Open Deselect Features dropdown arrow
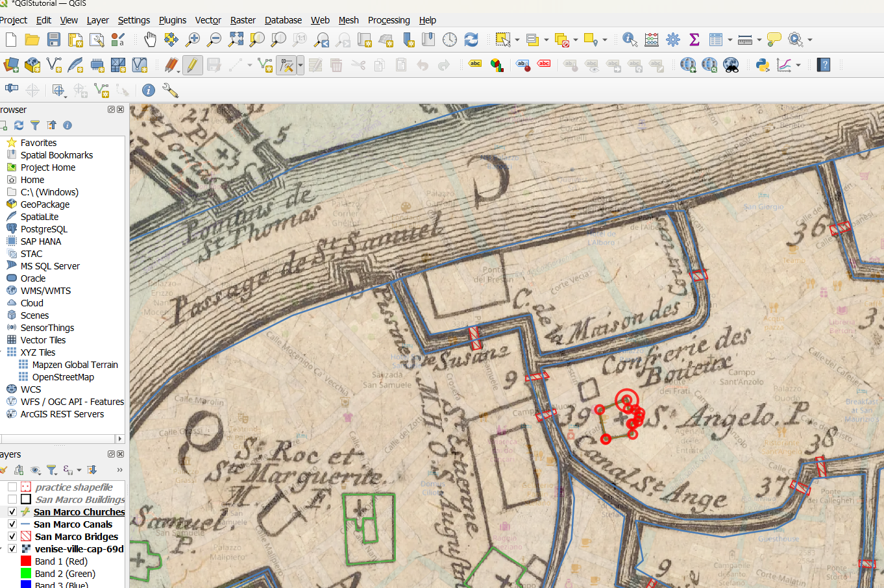This screenshot has height=588, width=884. click(x=576, y=40)
